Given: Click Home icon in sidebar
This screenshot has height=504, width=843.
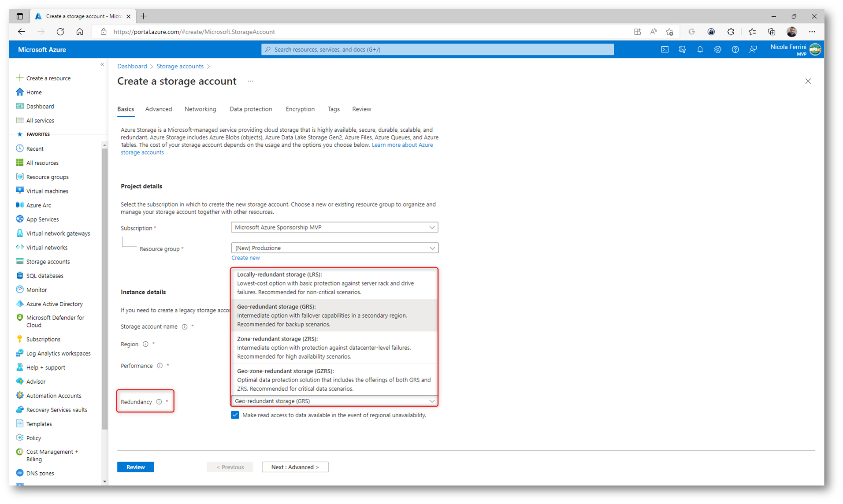Looking at the screenshot, I should pos(19,92).
